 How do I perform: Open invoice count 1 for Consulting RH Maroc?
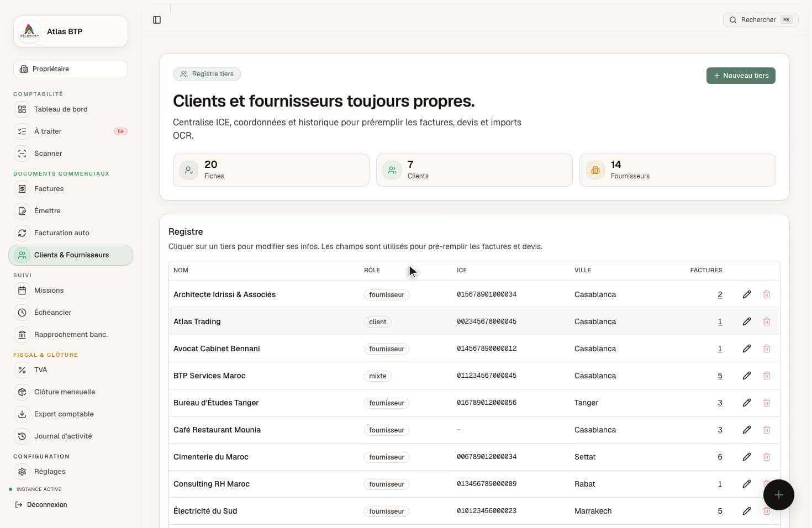[720, 484]
